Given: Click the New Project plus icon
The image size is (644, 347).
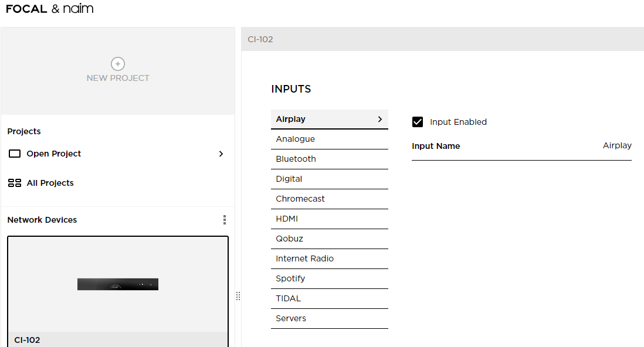Looking at the screenshot, I should (x=118, y=64).
